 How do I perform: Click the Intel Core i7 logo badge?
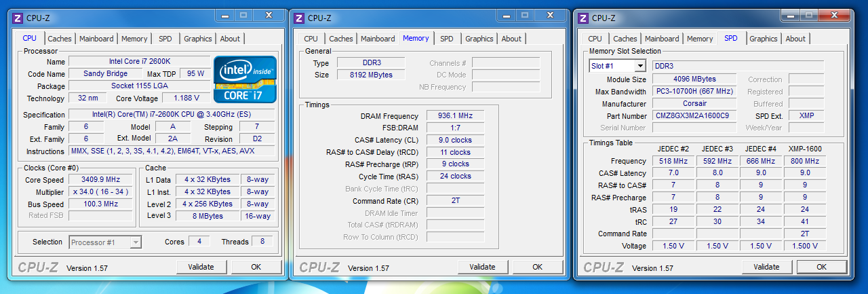point(245,79)
